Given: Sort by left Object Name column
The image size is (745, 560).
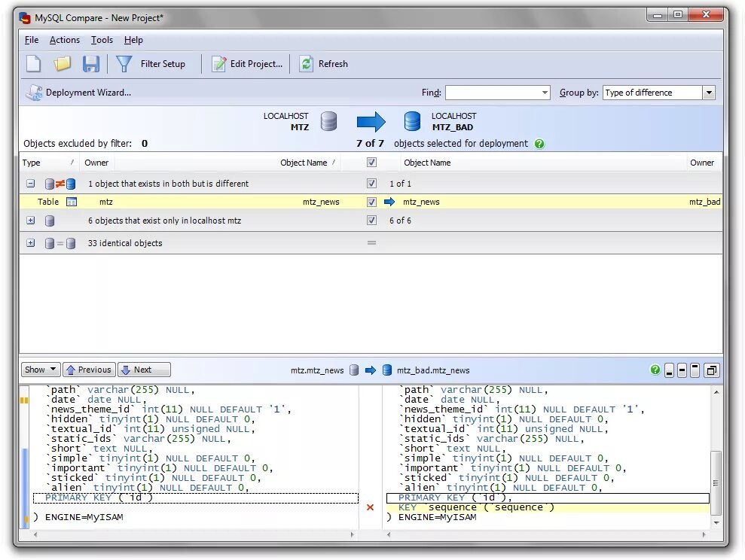Looking at the screenshot, I should [x=307, y=163].
